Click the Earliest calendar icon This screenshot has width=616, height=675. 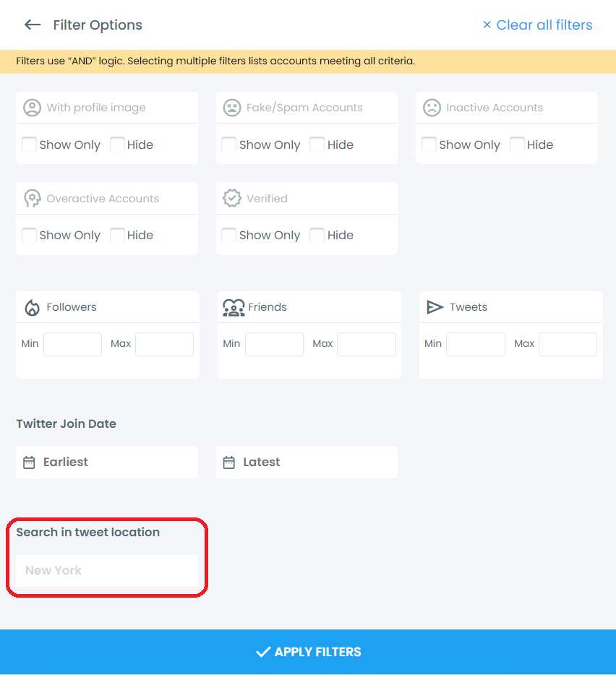(30, 462)
